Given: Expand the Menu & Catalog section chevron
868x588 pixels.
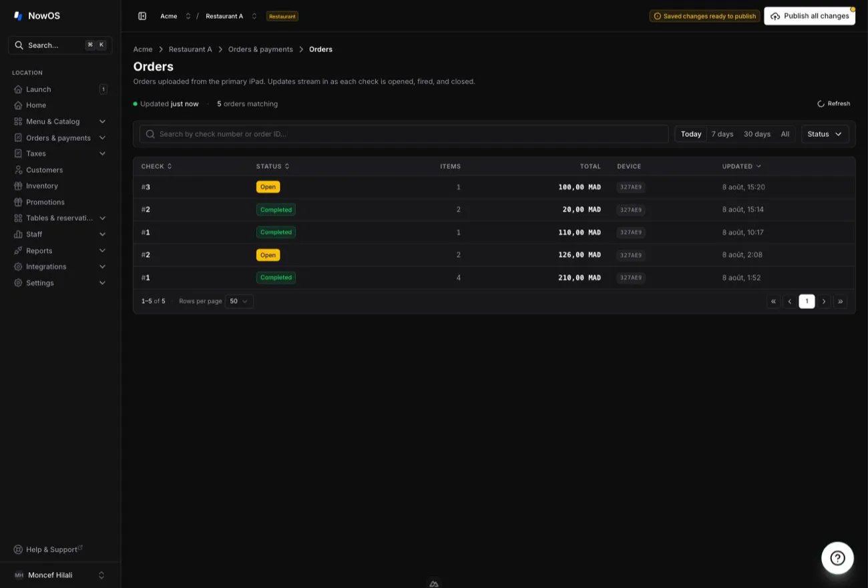Looking at the screenshot, I should (102, 121).
